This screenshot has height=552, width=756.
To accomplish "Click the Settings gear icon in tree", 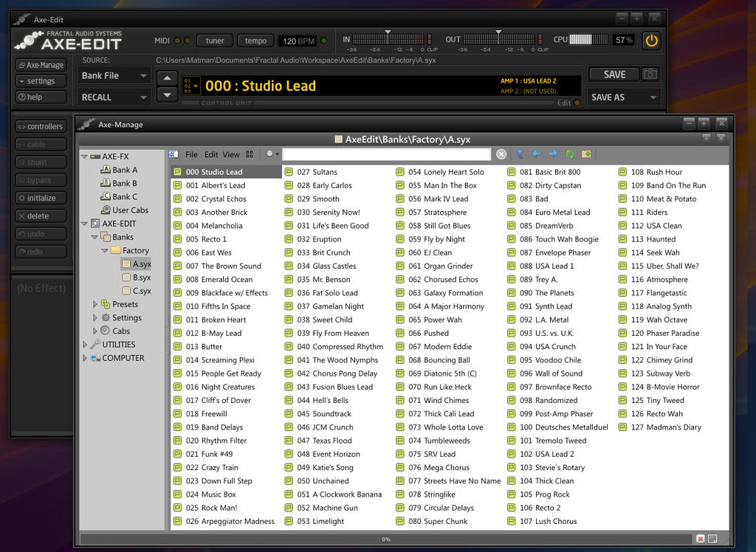I will pyautogui.click(x=106, y=317).
